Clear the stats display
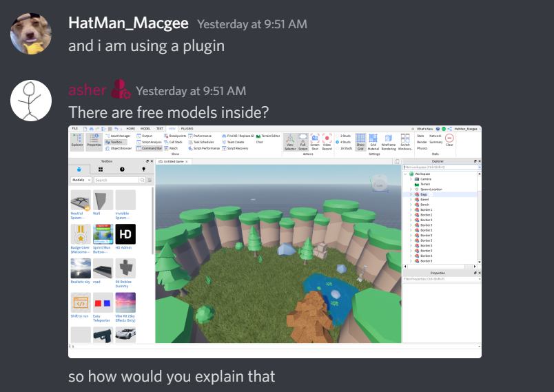Image resolution: width=554 pixels, height=392 pixels. [449, 140]
